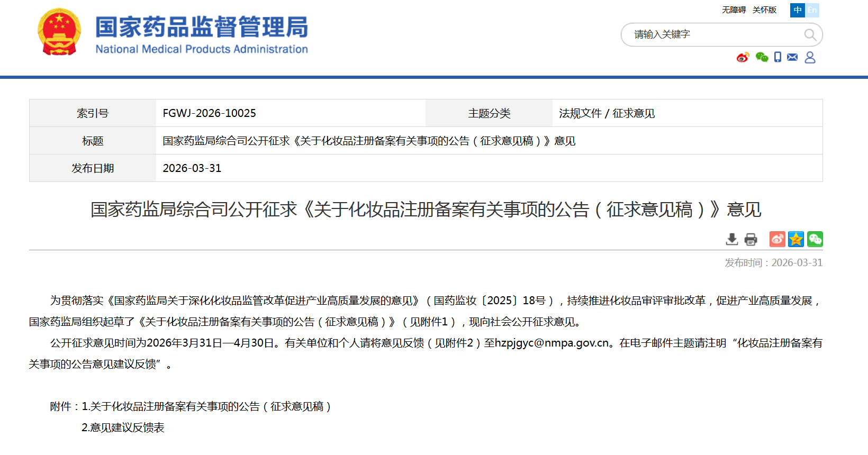Share the article to QQ Zone
The image size is (868, 455).
point(795,239)
